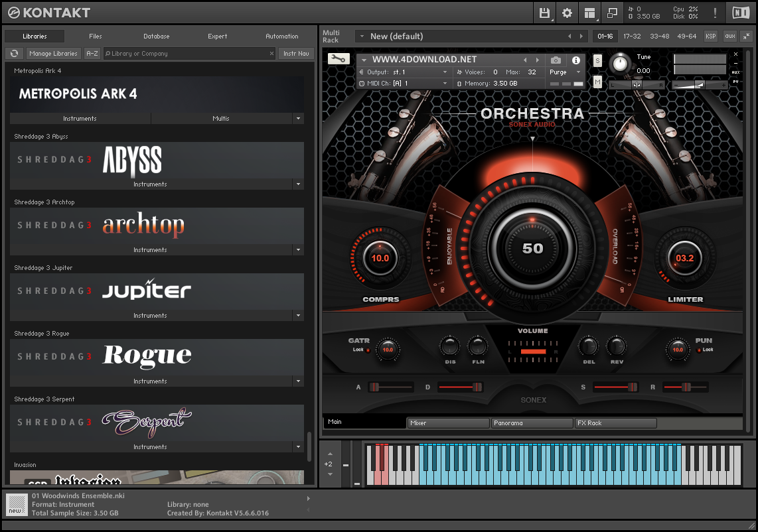The height and width of the screenshot is (532, 758).
Task: Click the minimized view icon
Action: 613,13
